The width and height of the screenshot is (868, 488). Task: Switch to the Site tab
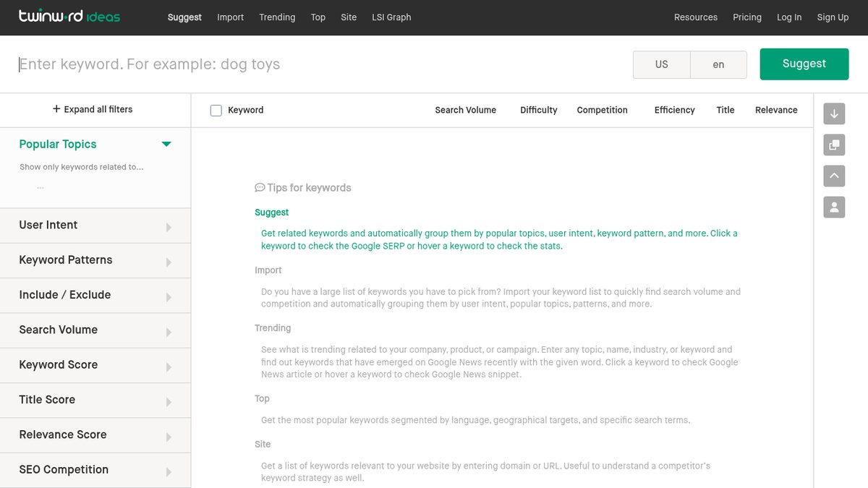[x=349, y=17]
